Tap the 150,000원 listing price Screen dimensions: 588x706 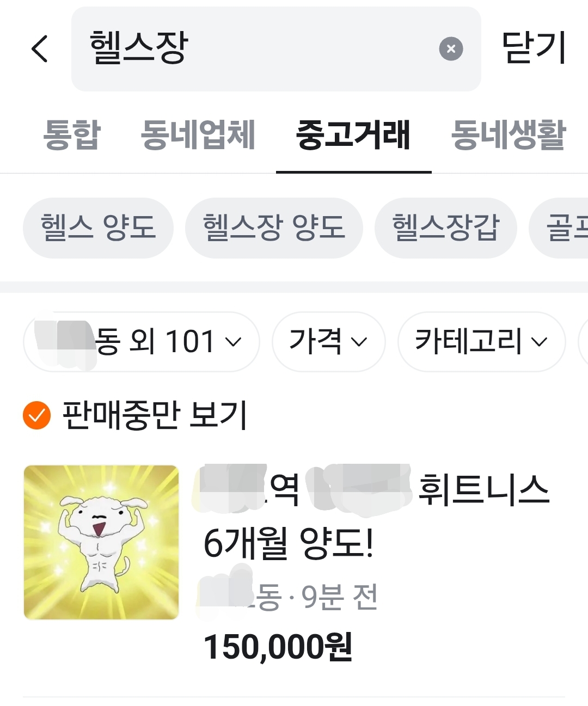click(278, 647)
